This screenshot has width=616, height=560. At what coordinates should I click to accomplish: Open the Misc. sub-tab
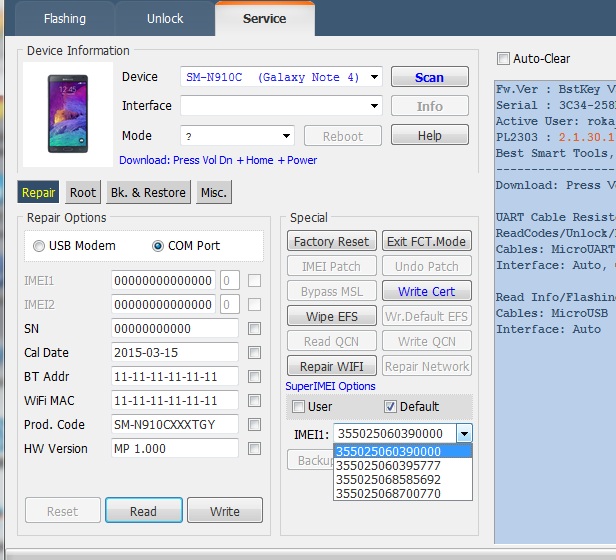coord(214,192)
